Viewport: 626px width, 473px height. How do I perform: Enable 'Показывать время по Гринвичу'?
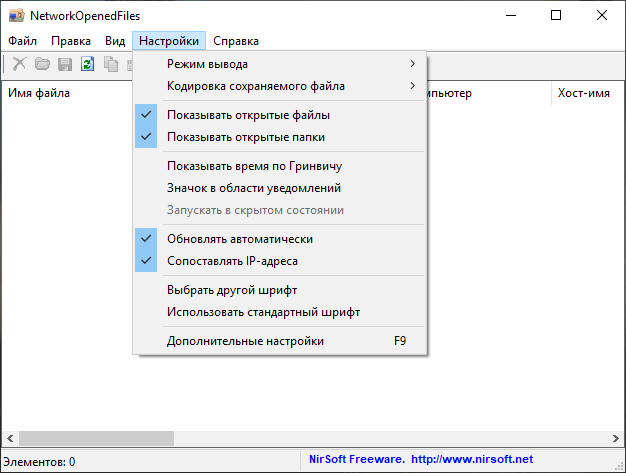[x=280, y=166]
